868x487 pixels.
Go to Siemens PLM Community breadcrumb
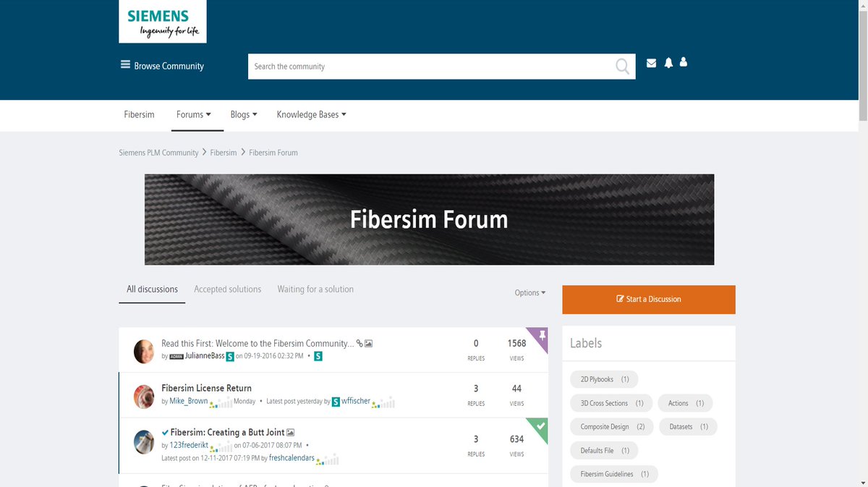[x=158, y=153]
